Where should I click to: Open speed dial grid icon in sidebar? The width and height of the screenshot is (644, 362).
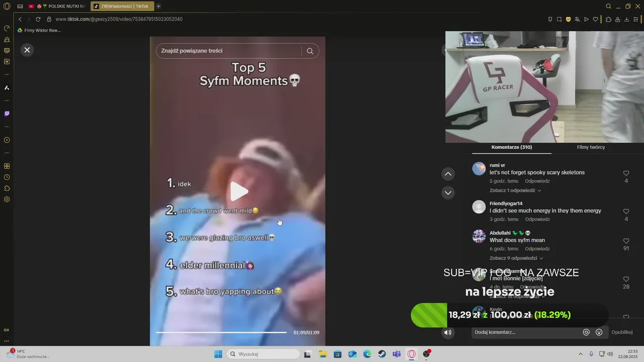tap(7, 166)
